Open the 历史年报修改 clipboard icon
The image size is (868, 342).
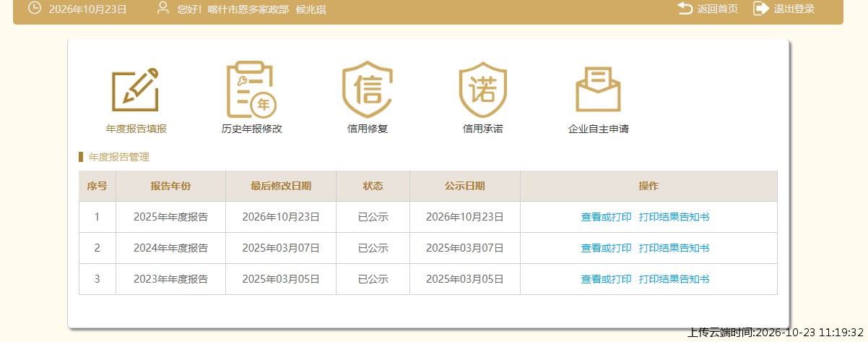251,90
